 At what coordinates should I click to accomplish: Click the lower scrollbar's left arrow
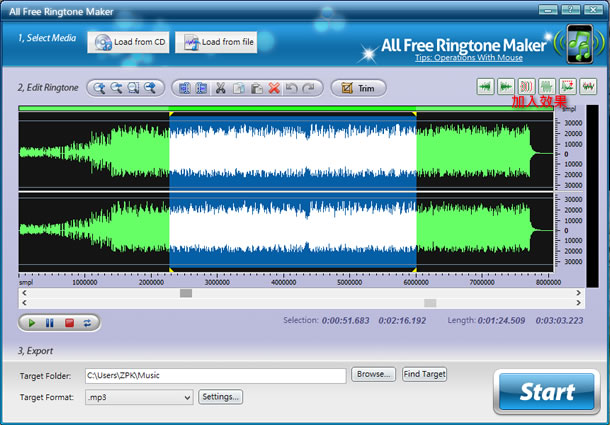(x=25, y=303)
